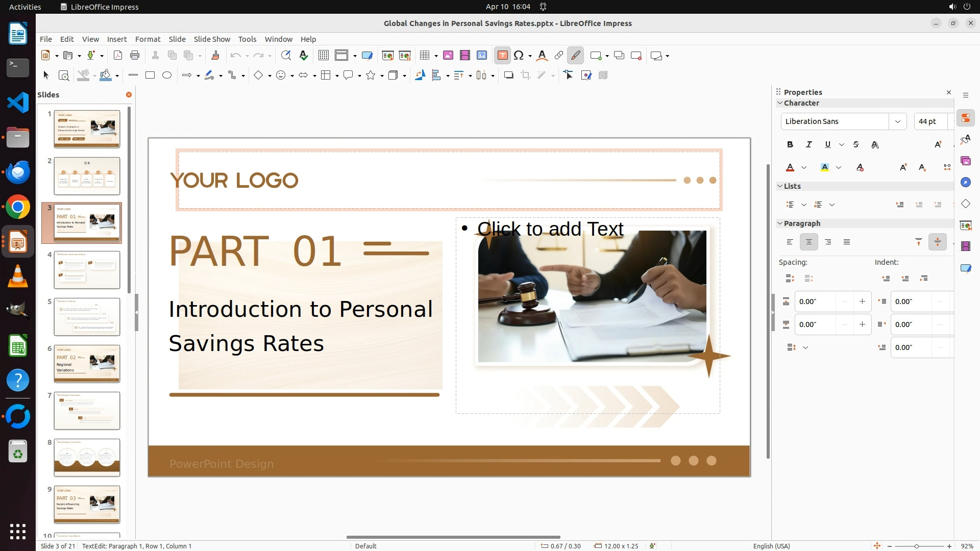Viewport: 980px width, 551px height.
Task: Select the Rectangle shape tool
Action: (150, 76)
